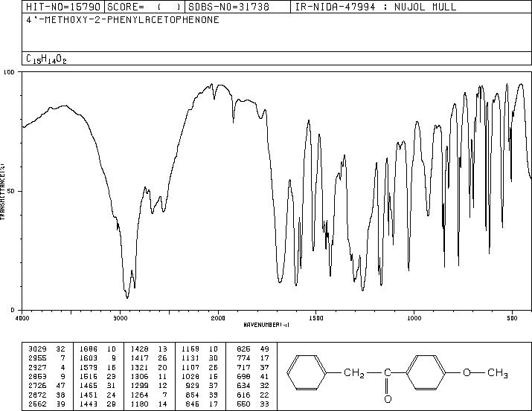This screenshot has width=532, height=411.
Task: Click the right para-substituted benzene ring
Action: click(x=426, y=372)
